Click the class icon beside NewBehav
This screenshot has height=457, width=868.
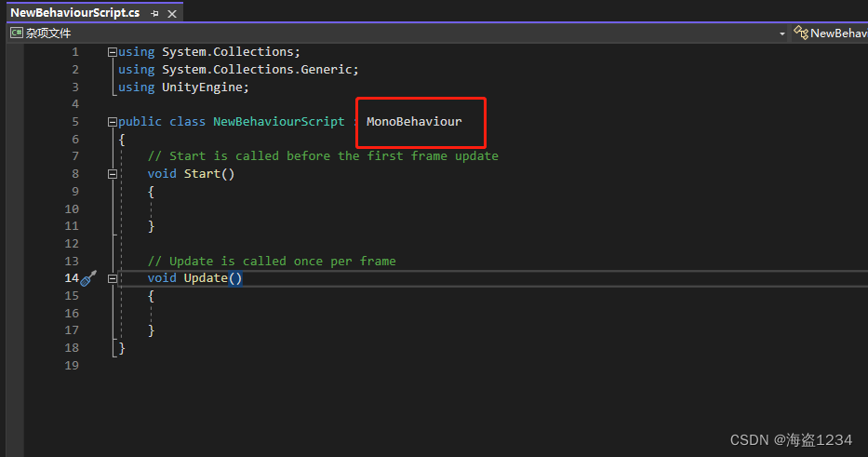click(800, 33)
